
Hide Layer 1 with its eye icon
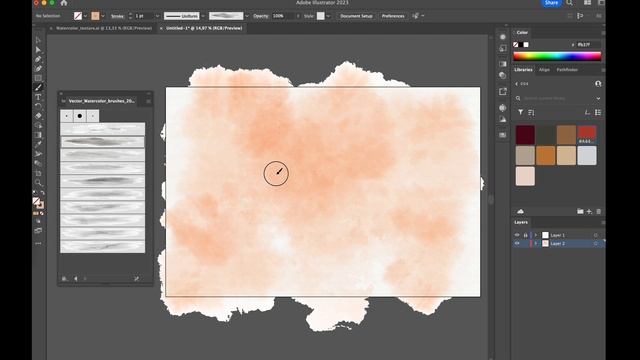click(x=517, y=235)
